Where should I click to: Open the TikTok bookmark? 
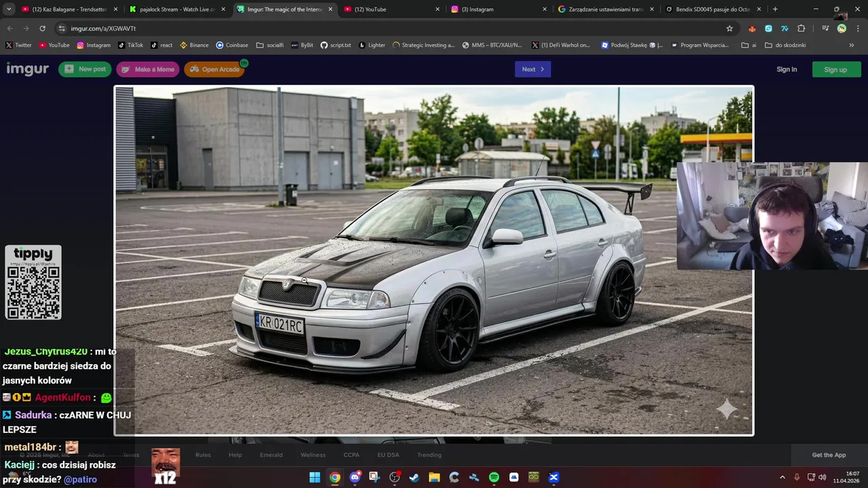(x=130, y=45)
